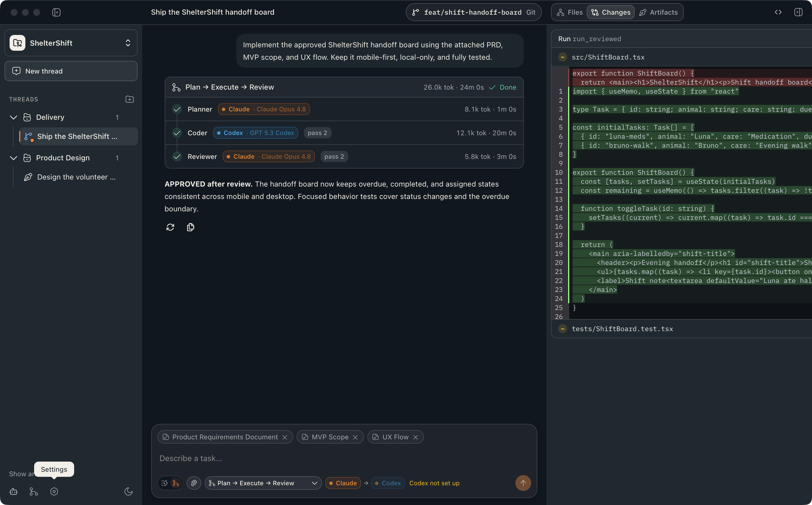Click the ShelterShift project logo icon
The height and width of the screenshot is (505, 812).
(x=17, y=43)
